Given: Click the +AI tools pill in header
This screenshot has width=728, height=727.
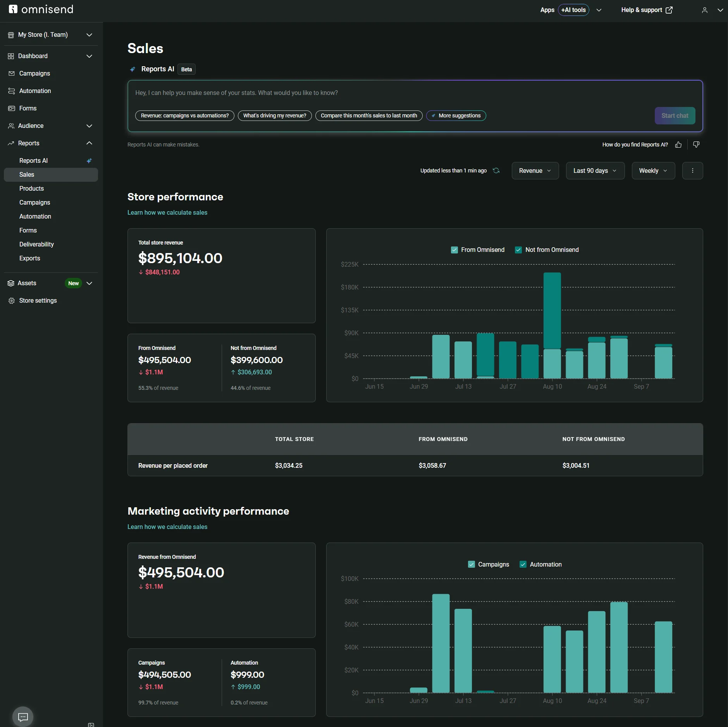Looking at the screenshot, I should point(573,10).
